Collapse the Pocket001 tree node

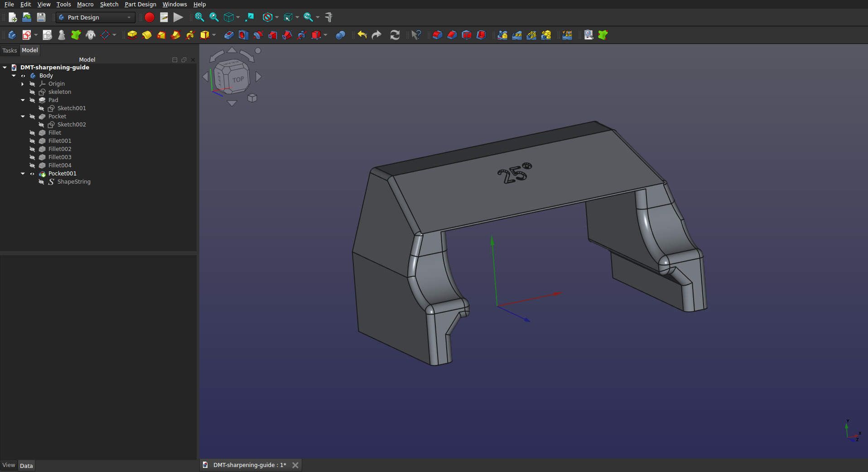coord(23,174)
